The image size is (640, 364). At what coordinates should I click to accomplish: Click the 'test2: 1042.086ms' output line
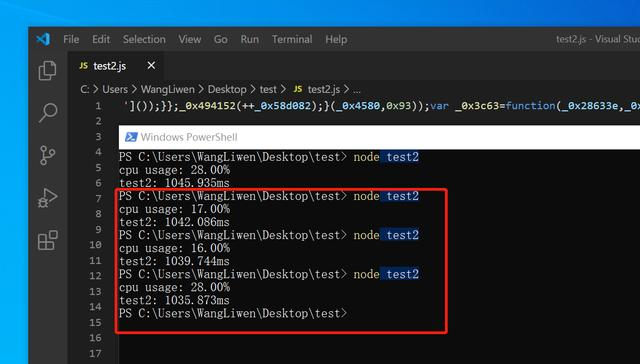[x=174, y=222]
